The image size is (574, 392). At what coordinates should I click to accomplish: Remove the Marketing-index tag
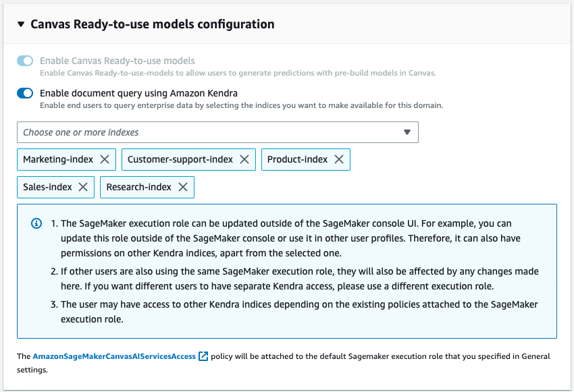105,160
